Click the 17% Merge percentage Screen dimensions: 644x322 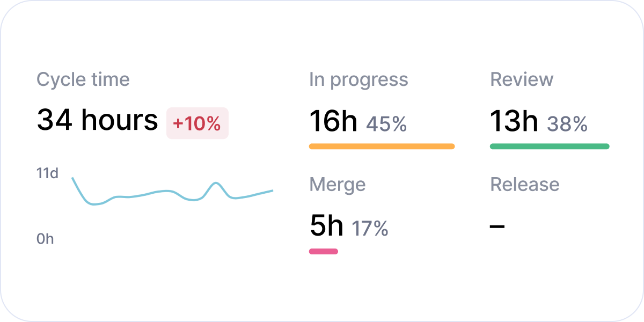(370, 229)
